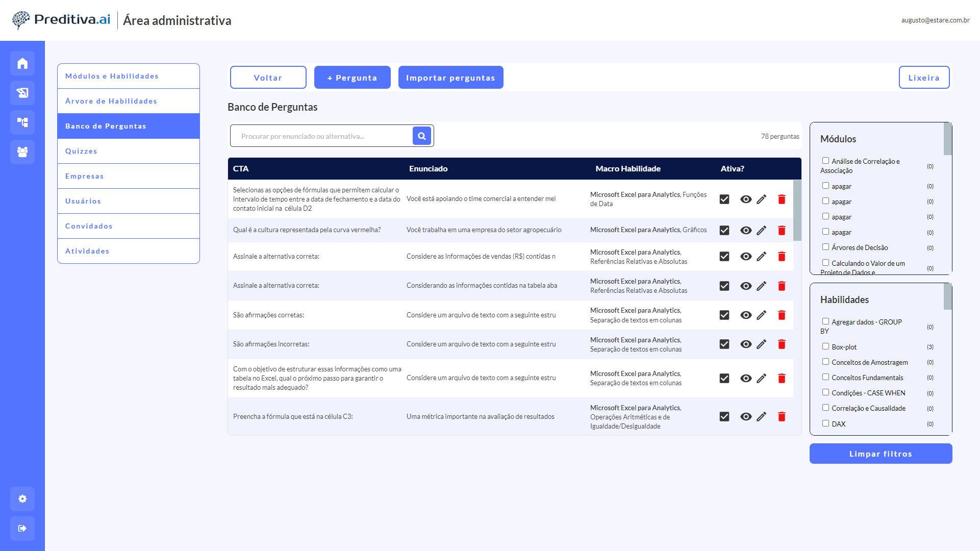Click the augusto@estare.com.br account link

(x=936, y=20)
